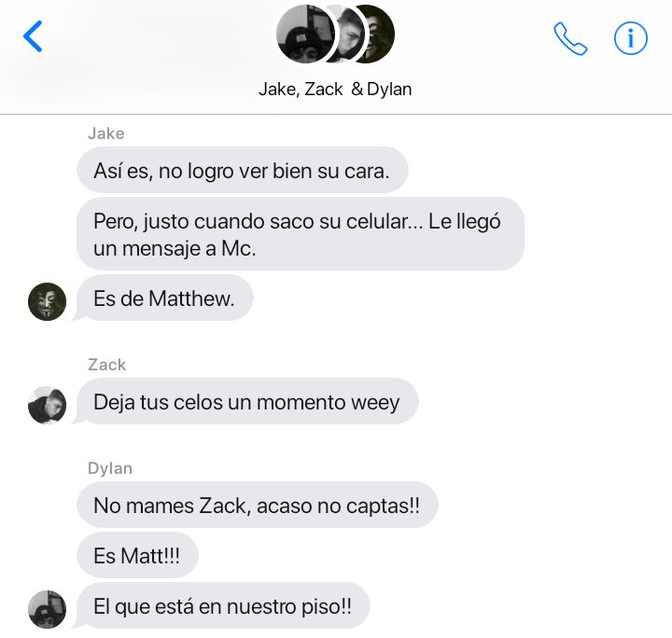Screen dimensions: 672x638
Task: Tap message about "Le llegó un mensaje a Mc."
Action: 301,234
